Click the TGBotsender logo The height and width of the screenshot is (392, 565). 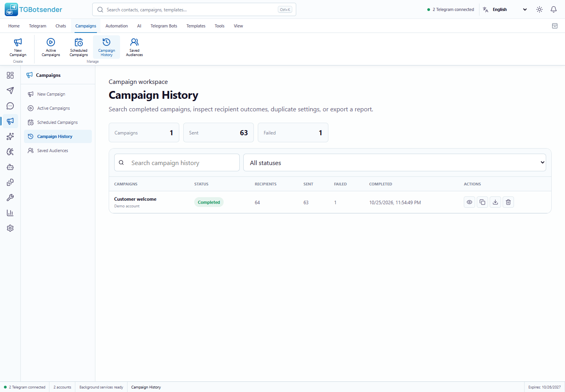(34, 9)
